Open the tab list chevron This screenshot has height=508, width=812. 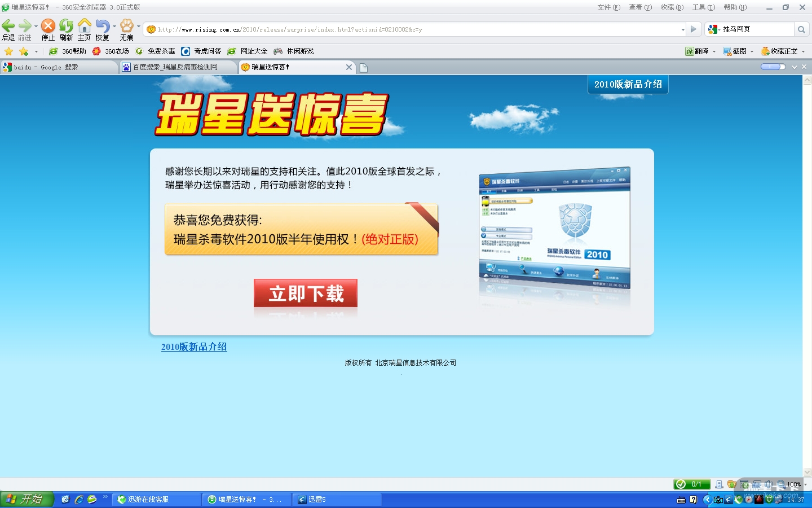795,67
